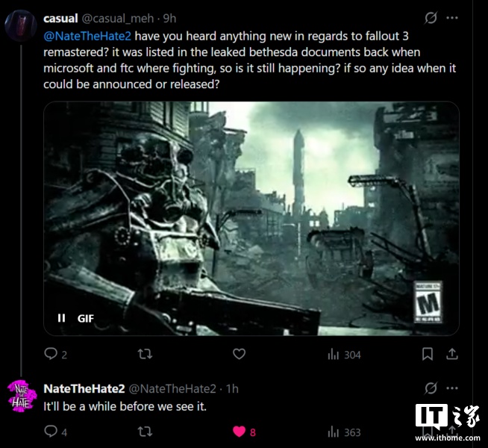Open NateTheHate2's pink profile avatar
This screenshot has width=488, height=448.
coord(22,396)
